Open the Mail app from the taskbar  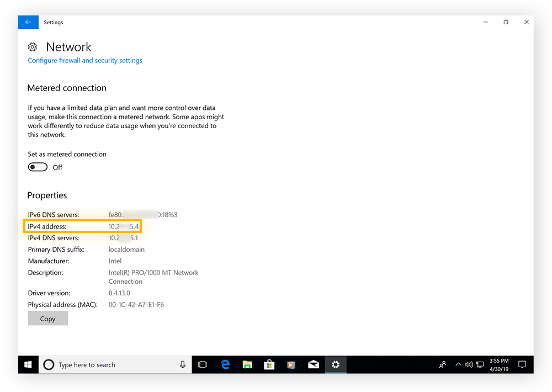314,364
